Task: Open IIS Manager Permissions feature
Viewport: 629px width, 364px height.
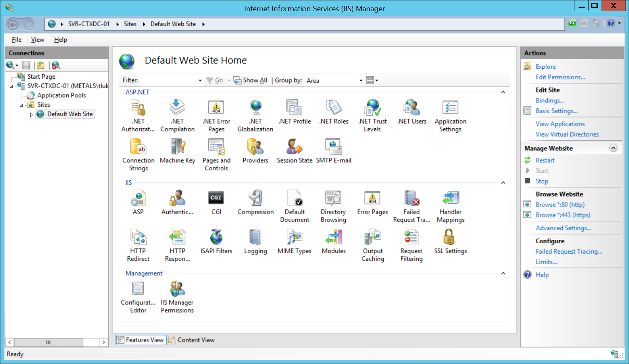Action: (x=177, y=297)
